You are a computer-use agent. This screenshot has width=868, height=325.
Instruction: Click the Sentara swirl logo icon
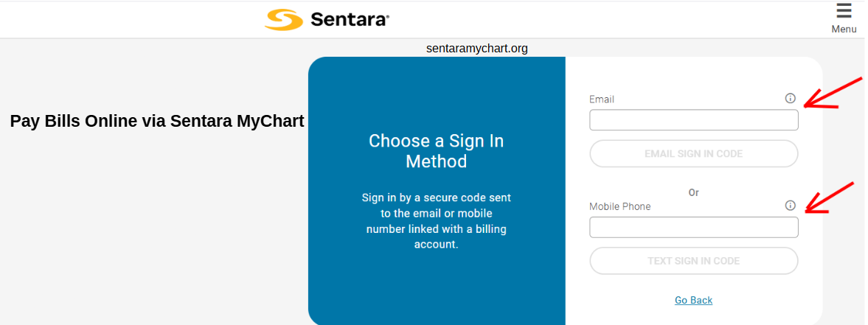[284, 19]
